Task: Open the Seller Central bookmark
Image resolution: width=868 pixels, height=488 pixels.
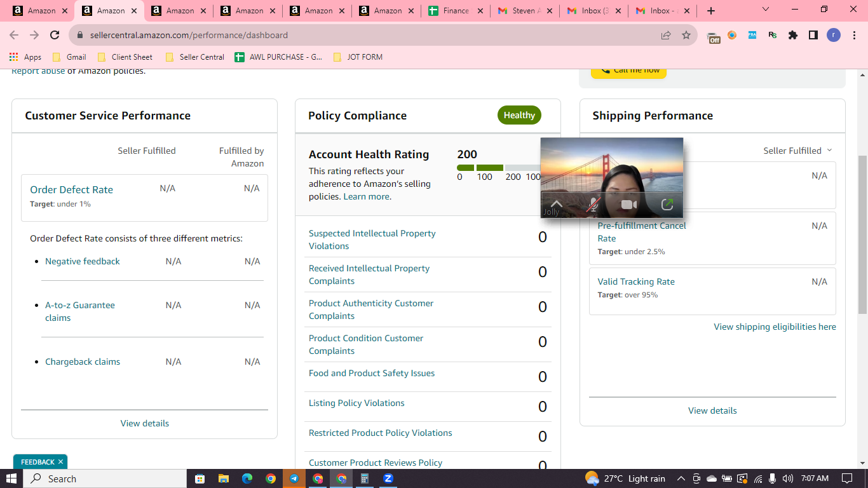Action: [194, 57]
